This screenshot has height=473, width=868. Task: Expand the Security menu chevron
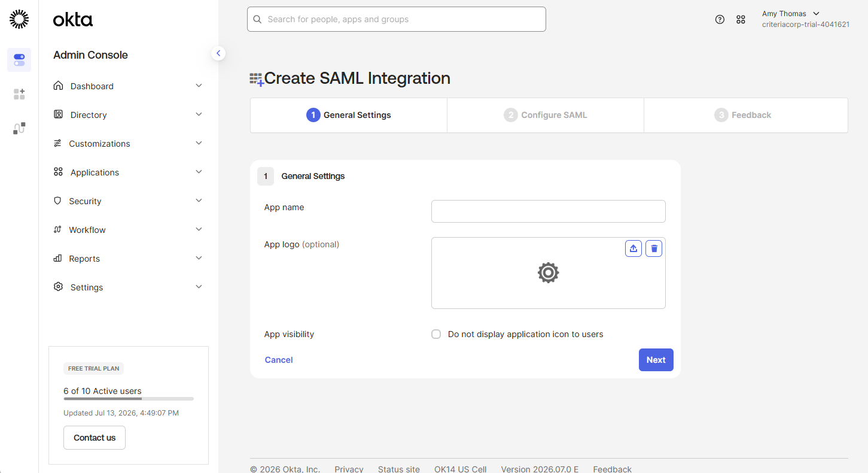(199, 201)
